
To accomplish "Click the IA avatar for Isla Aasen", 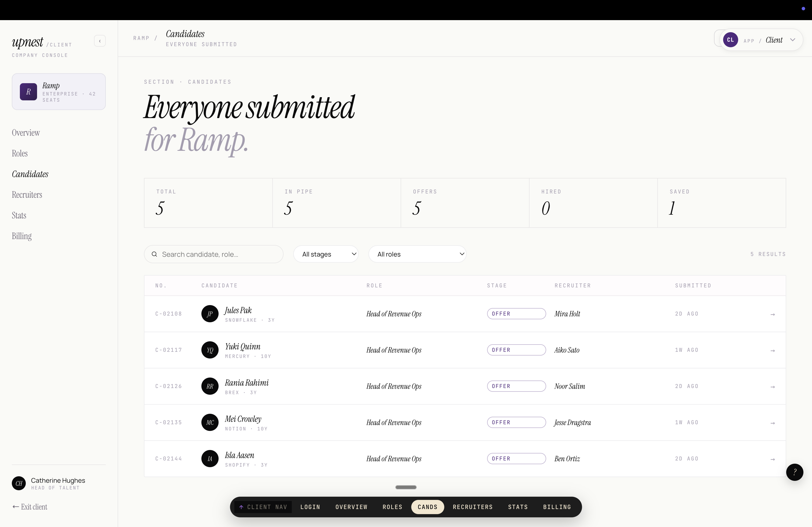I will (x=210, y=459).
